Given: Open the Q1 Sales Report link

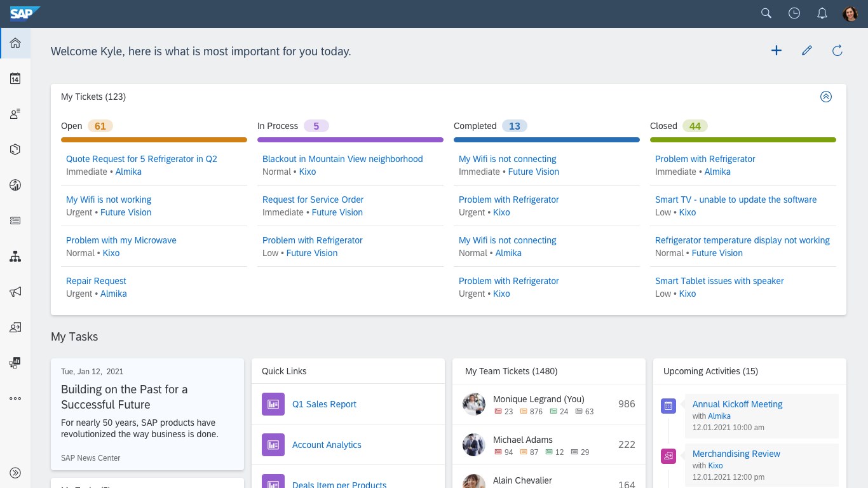Looking at the screenshot, I should click(324, 404).
